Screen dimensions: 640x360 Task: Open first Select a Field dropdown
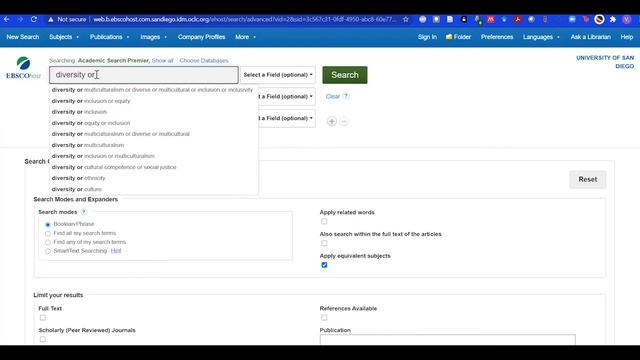click(278, 75)
